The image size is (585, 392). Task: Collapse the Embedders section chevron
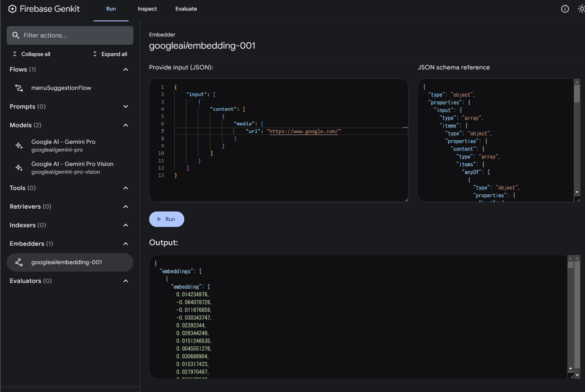(x=126, y=244)
